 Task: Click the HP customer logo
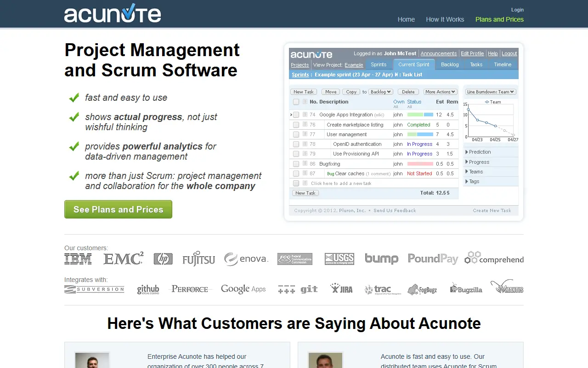tap(163, 259)
